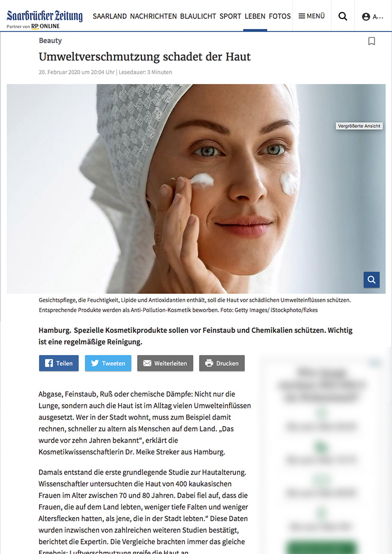This screenshot has height=554, width=392.
Task: Click the search magnifier icon in header
Action: click(x=343, y=16)
